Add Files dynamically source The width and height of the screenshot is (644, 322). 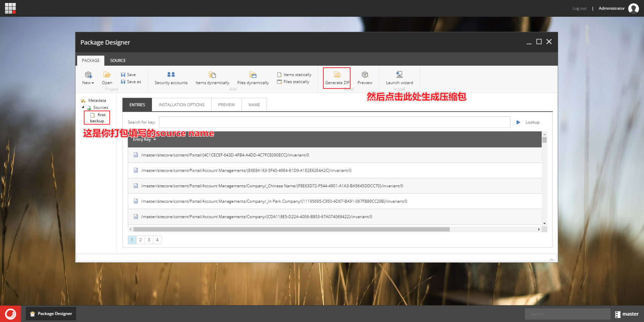coord(253,78)
